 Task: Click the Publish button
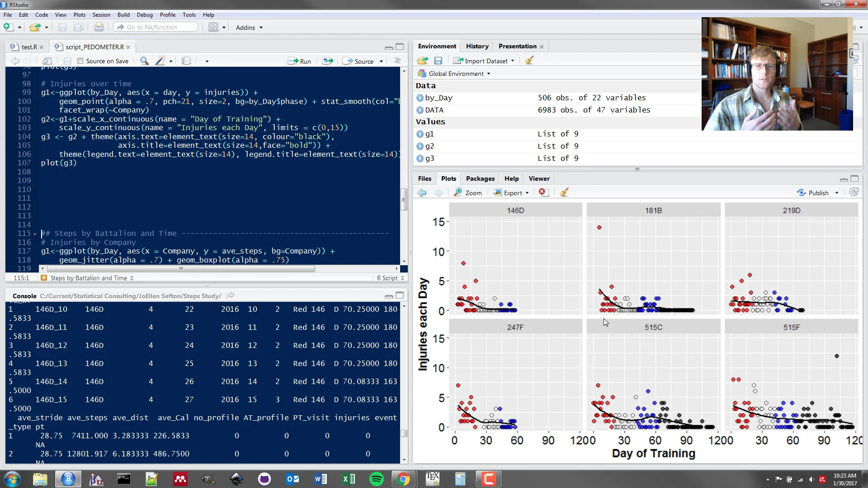pos(813,193)
